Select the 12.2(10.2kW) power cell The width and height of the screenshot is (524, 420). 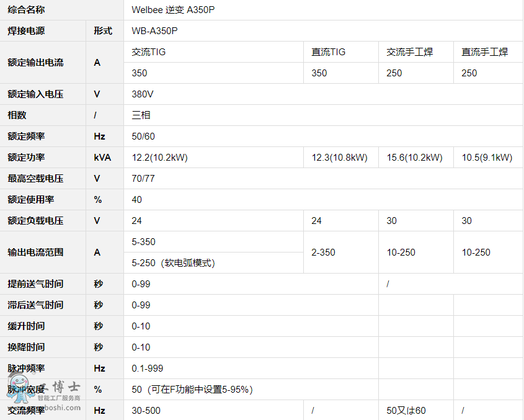pos(160,158)
